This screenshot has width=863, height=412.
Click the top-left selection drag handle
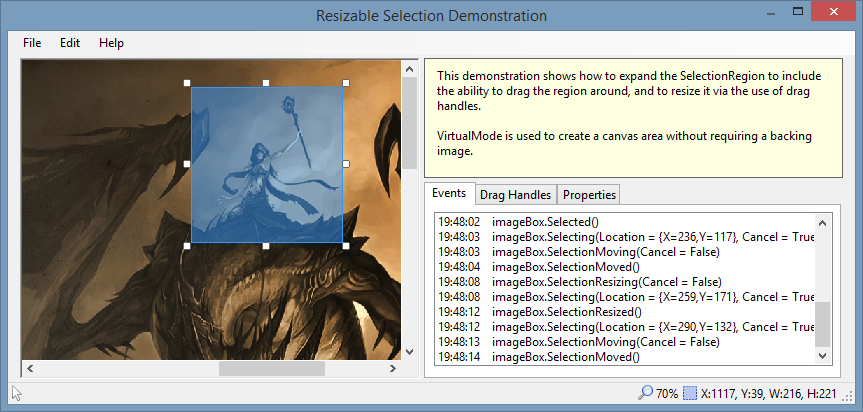point(187,83)
